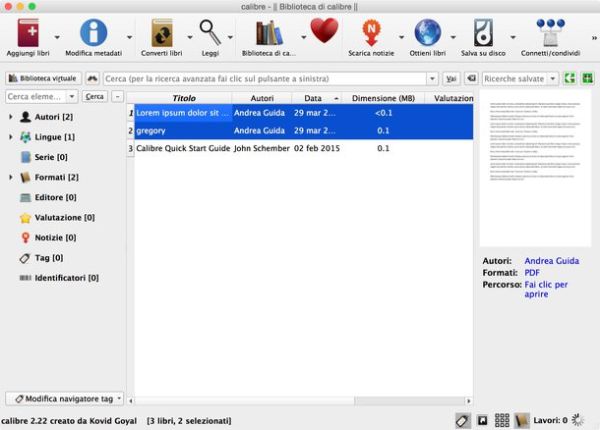Open Salva su disco dropdown arrow
This screenshot has width=600, height=430.
coord(513,37)
